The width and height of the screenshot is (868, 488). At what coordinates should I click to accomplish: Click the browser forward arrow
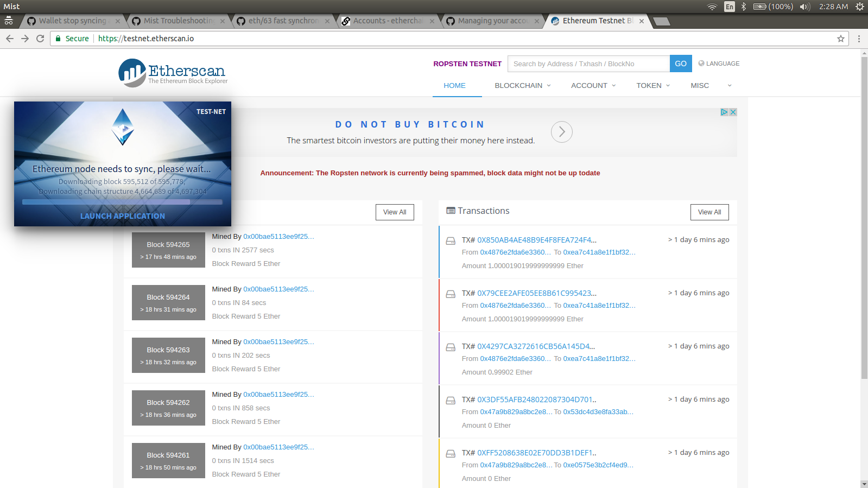(x=25, y=39)
